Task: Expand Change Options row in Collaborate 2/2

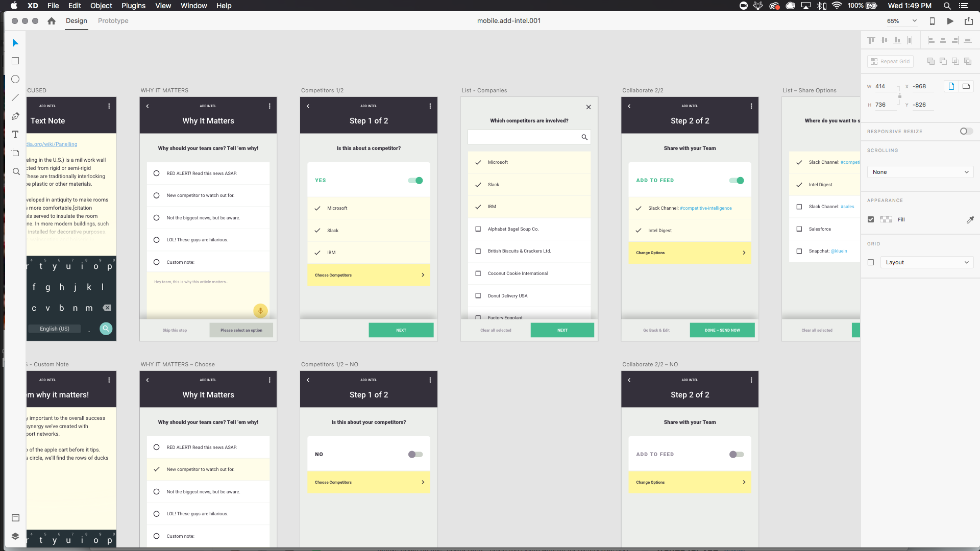Action: pos(690,253)
